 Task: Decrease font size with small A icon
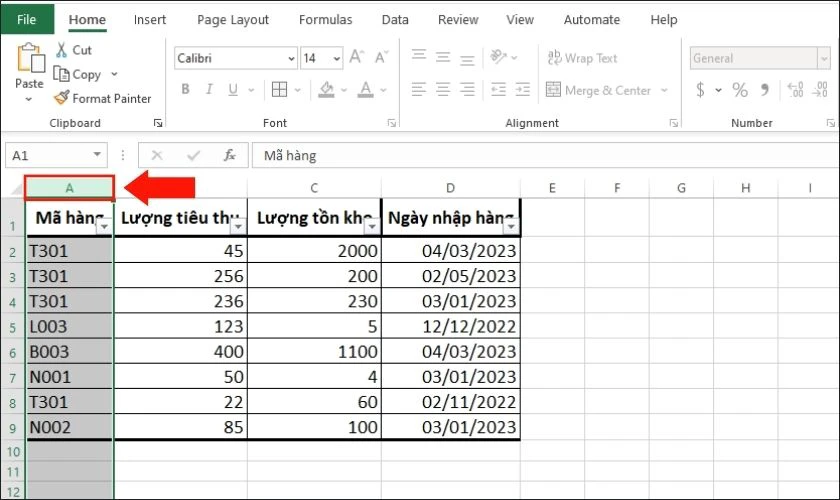(381, 57)
